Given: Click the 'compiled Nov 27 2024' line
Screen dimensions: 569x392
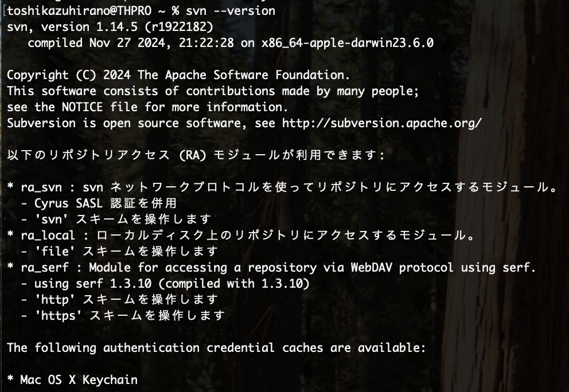Looking at the screenshot, I should pos(231,43).
